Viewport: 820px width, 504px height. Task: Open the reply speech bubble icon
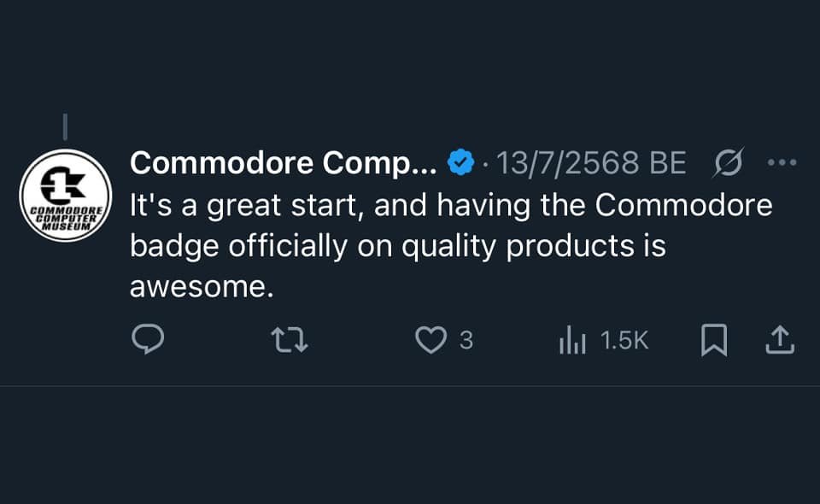(148, 339)
